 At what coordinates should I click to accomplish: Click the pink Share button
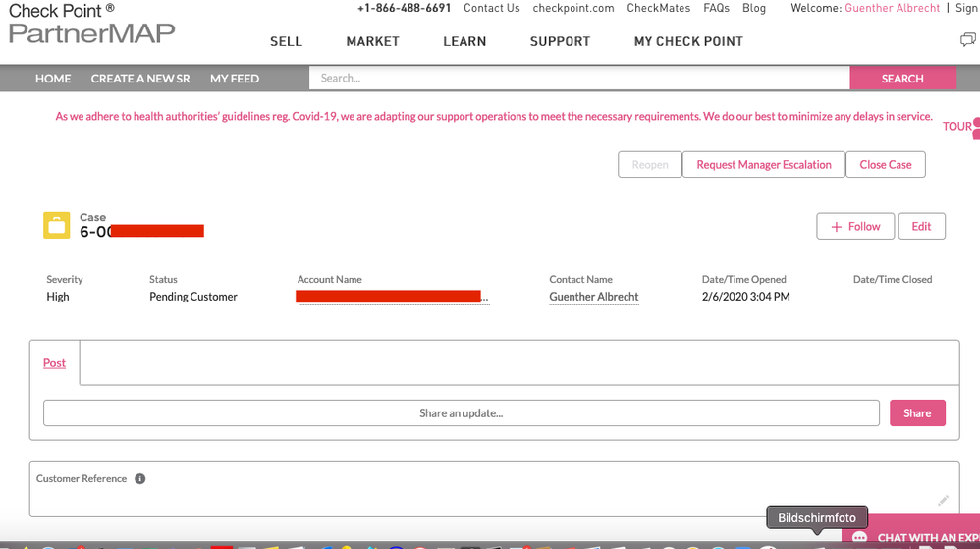917,413
